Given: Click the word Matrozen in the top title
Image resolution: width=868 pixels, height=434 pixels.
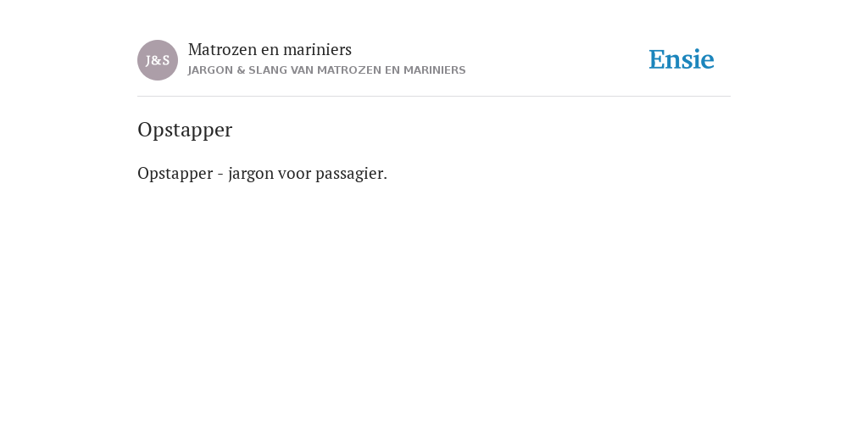Looking at the screenshot, I should pyautogui.click(x=223, y=50).
